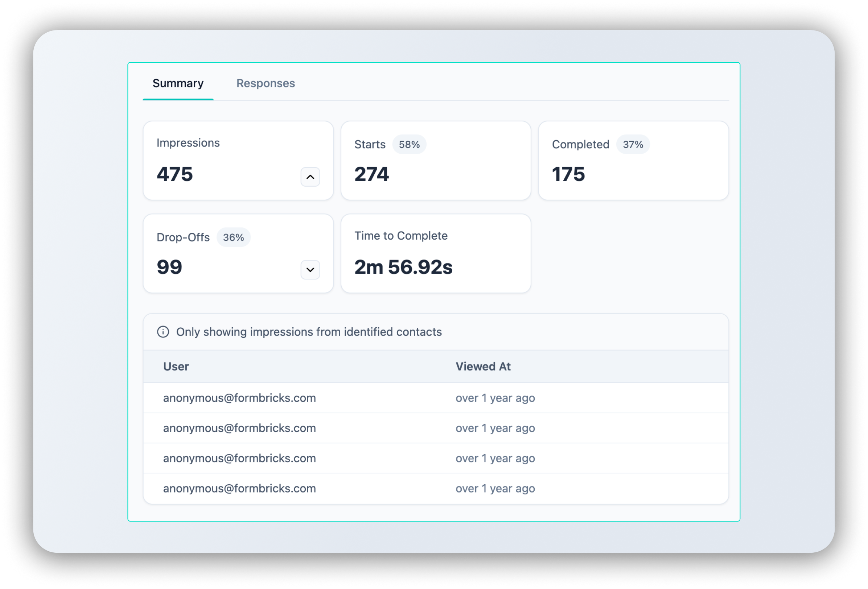
Task: Select the Summary tab
Action: coord(178,83)
